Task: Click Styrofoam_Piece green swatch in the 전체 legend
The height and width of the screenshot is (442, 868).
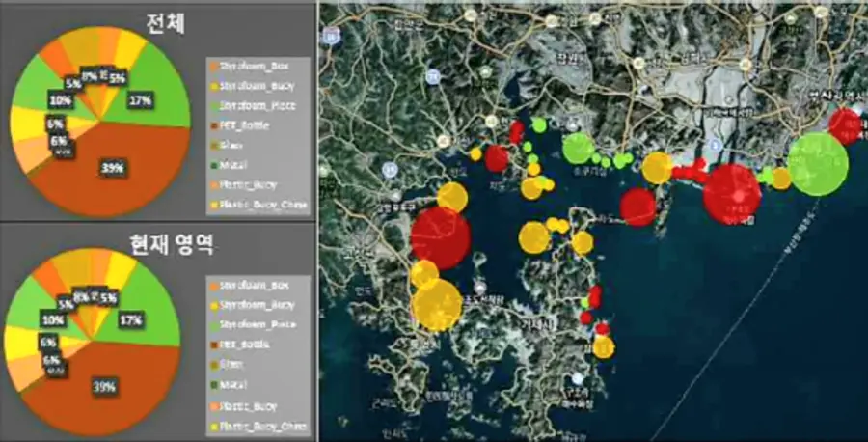Action: (213, 104)
